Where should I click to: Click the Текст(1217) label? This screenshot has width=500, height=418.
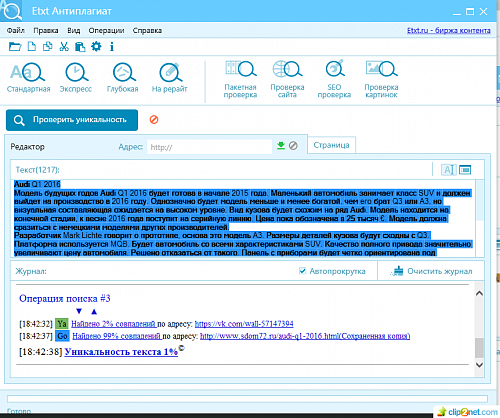point(37,170)
